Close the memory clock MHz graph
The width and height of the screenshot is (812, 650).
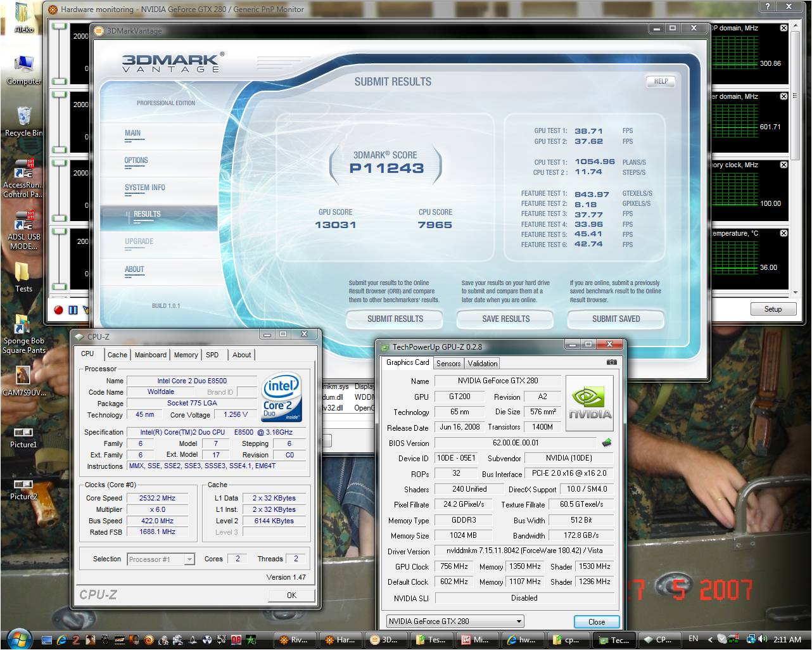(783, 165)
